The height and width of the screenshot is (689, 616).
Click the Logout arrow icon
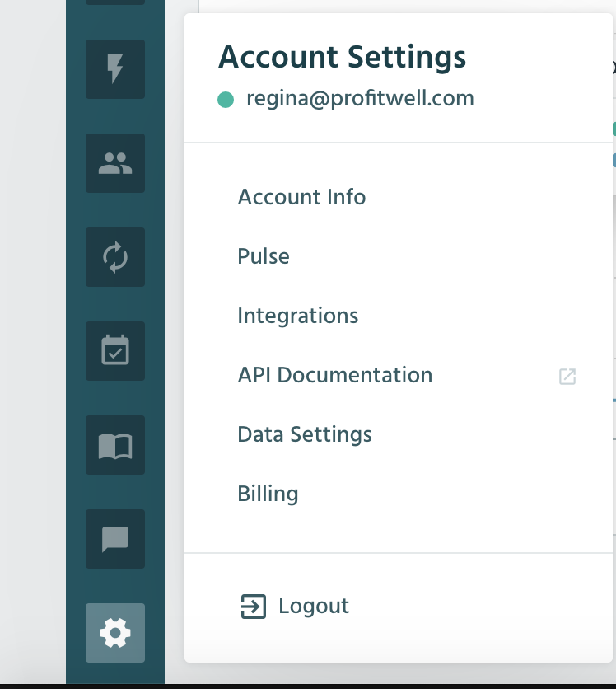pyautogui.click(x=254, y=607)
